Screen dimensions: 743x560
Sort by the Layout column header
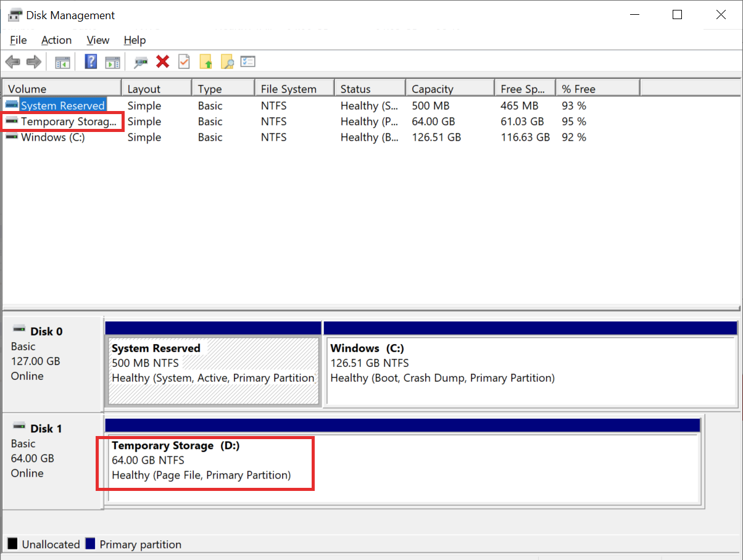[157, 89]
